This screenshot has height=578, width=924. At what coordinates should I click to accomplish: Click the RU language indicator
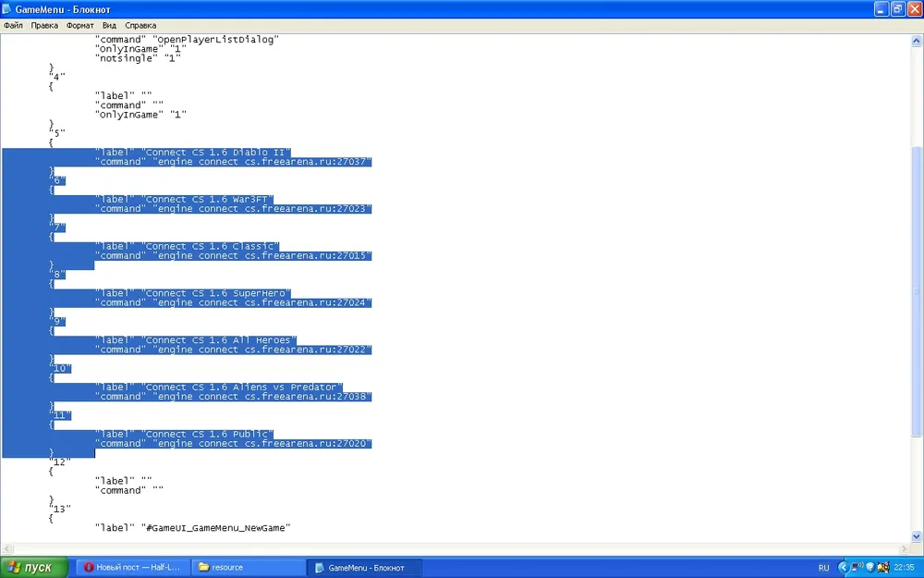(x=823, y=568)
